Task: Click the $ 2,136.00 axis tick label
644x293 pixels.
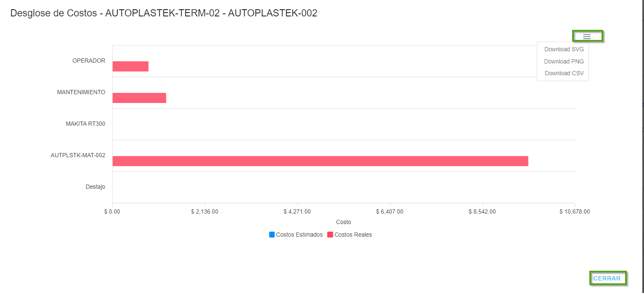Action: coord(205,211)
